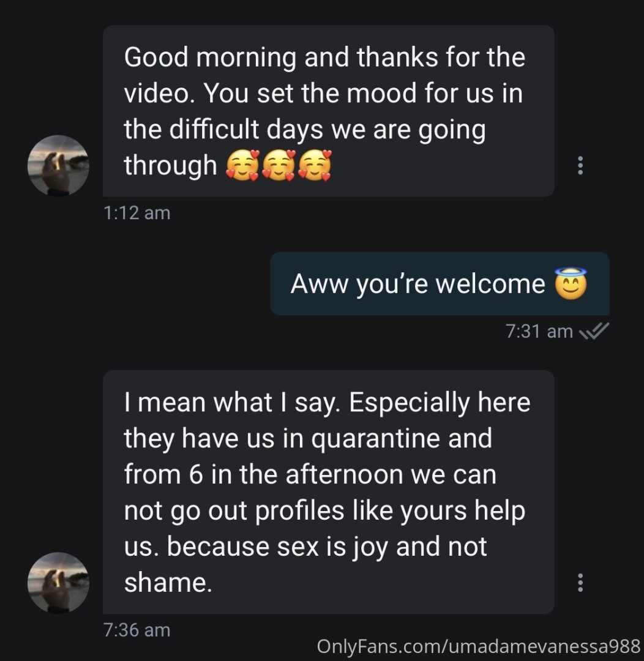The height and width of the screenshot is (661, 644).
Task: Select the "Aww you're welcome" reply bubble
Action: tap(440, 283)
